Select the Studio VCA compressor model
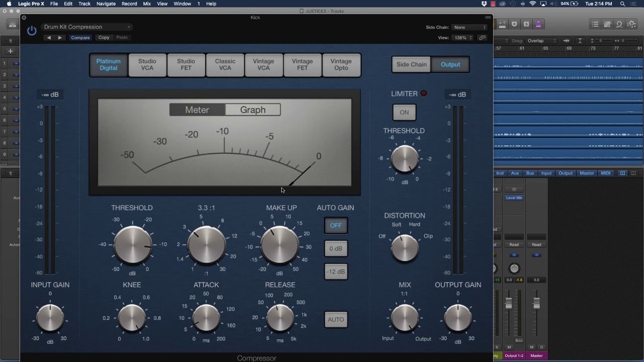 [147, 65]
